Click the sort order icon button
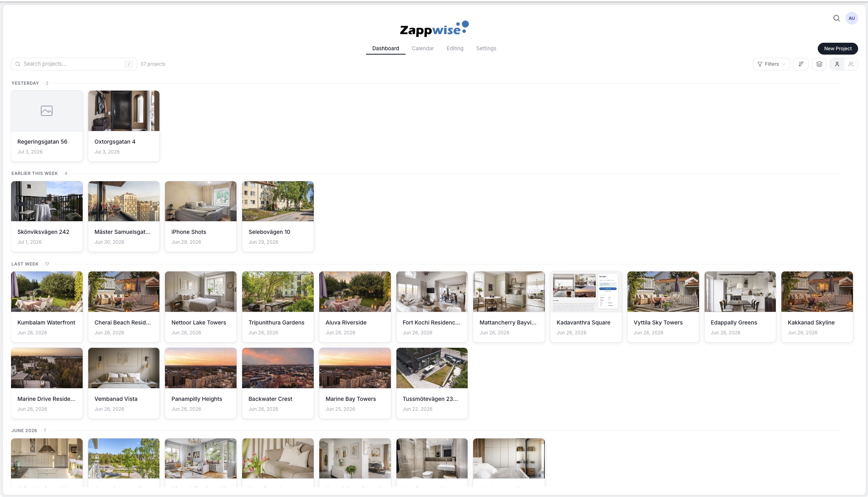Viewport: 868px width, 497px height. tap(801, 64)
